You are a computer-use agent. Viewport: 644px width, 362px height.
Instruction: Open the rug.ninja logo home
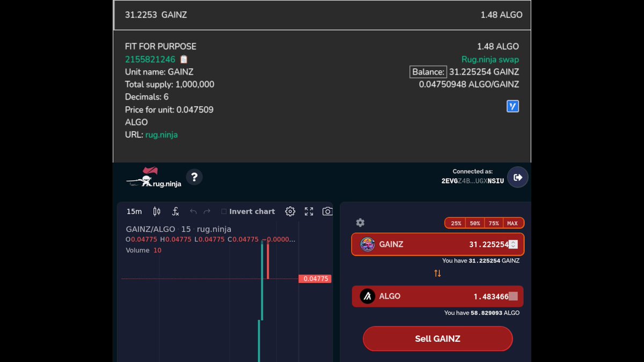click(x=154, y=178)
